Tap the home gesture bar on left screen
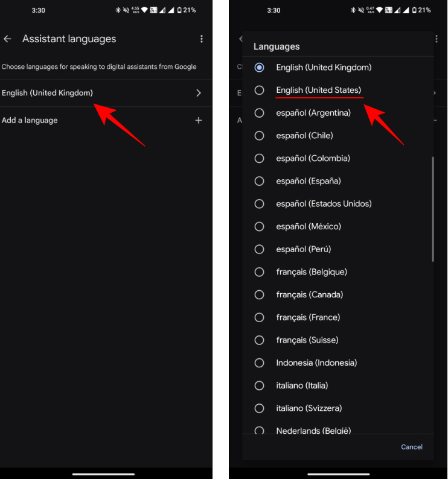448x479 pixels. pos(103,474)
